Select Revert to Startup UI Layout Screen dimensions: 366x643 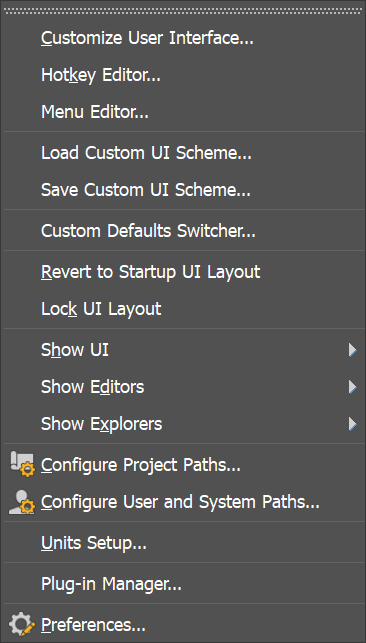[x=183, y=272]
